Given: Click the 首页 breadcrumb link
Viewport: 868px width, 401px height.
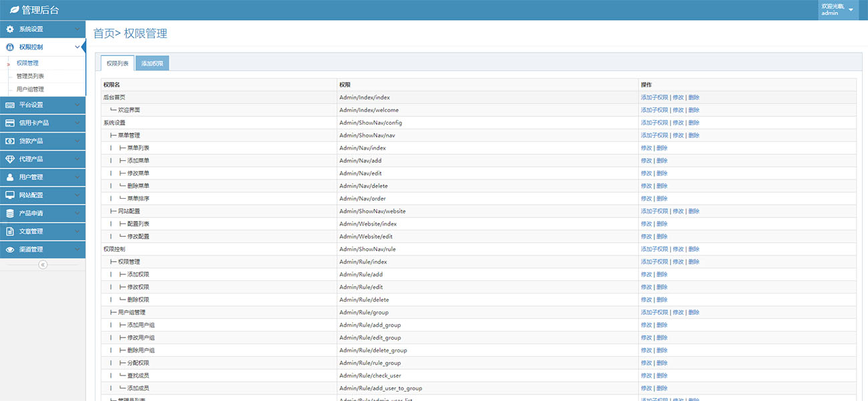Looking at the screenshot, I should pyautogui.click(x=103, y=33).
